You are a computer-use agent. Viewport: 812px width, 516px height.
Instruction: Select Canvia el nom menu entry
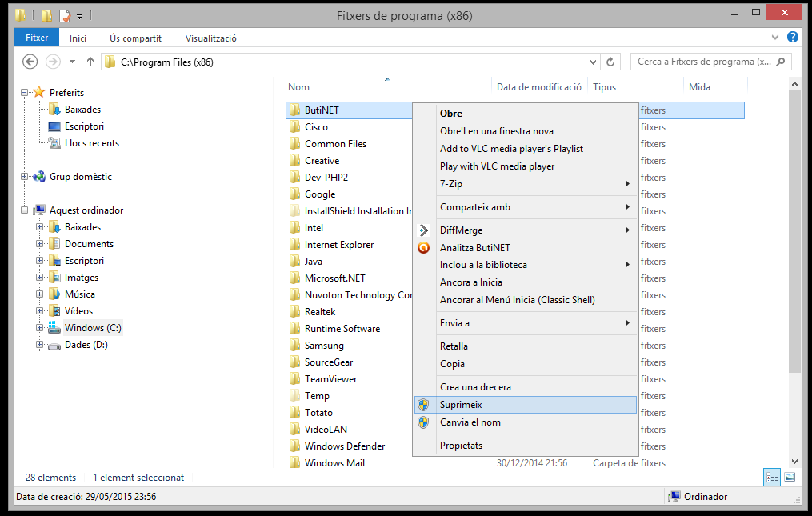coord(526,422)
